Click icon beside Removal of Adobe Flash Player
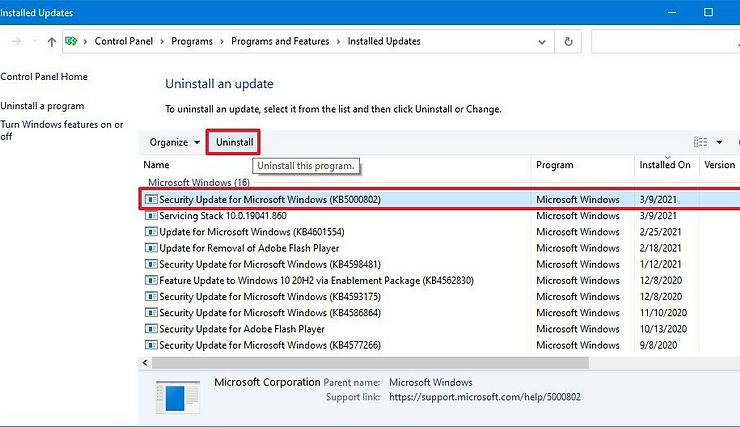The width and height of the screenshot is (740, 427). click(x=151, y=248)
